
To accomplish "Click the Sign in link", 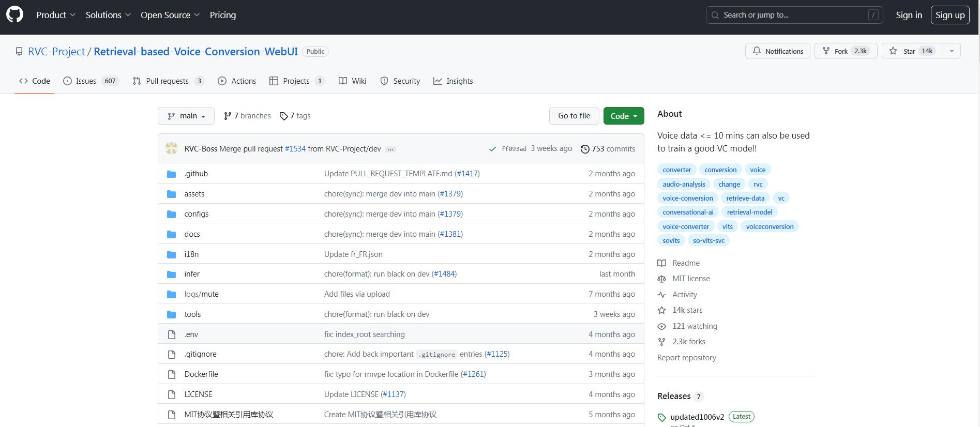I will (909, 15).
